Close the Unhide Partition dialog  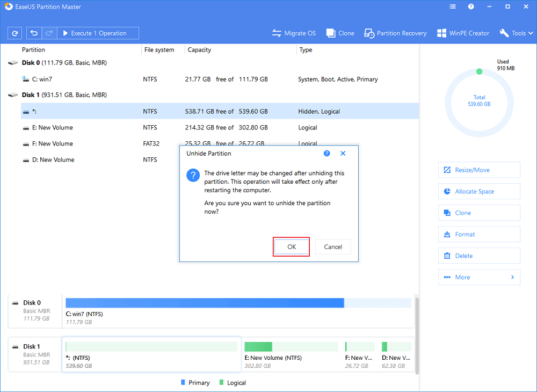(343, 154)
